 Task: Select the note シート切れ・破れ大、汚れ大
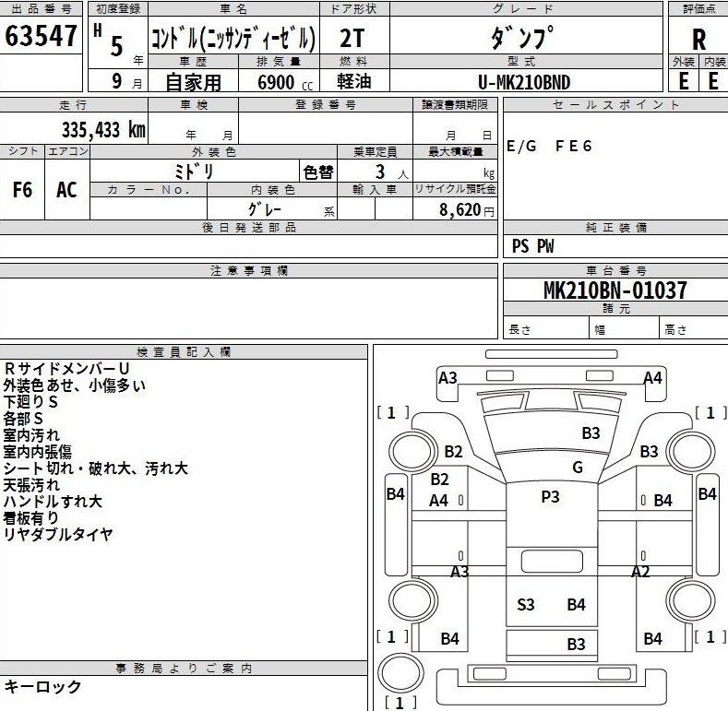pos(95,468)
